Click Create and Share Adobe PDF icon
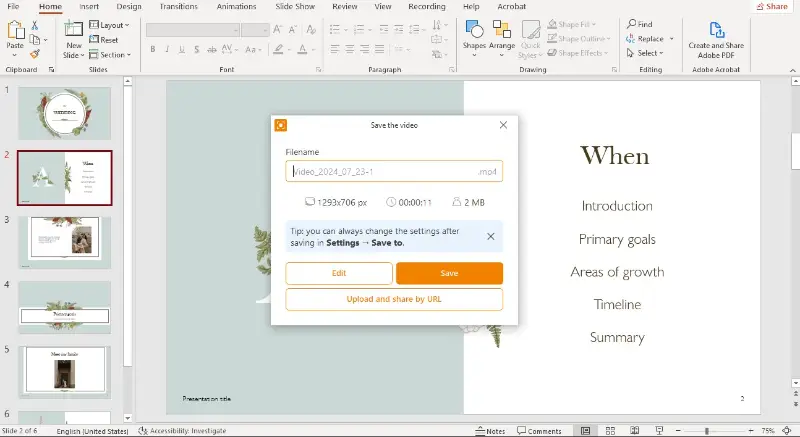The height and width of the screenshot is (437, 800). pyautogui.click(x=716, y=30)
